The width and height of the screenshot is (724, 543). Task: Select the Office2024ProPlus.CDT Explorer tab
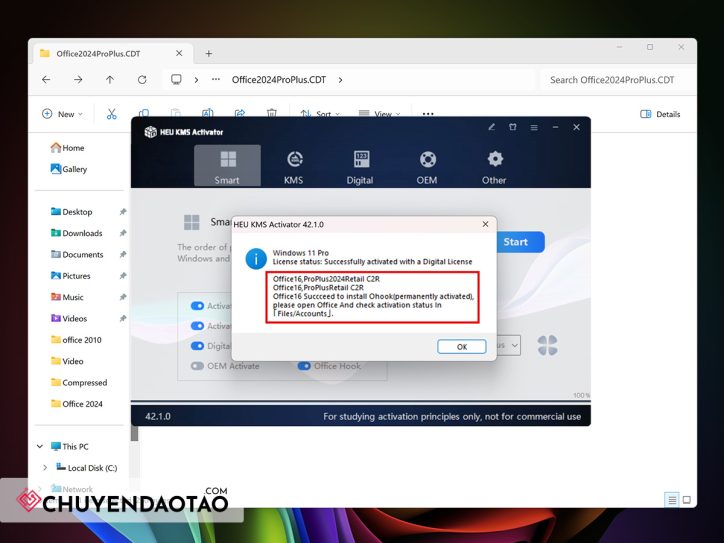pyautogui.click(x=112, y=54)
